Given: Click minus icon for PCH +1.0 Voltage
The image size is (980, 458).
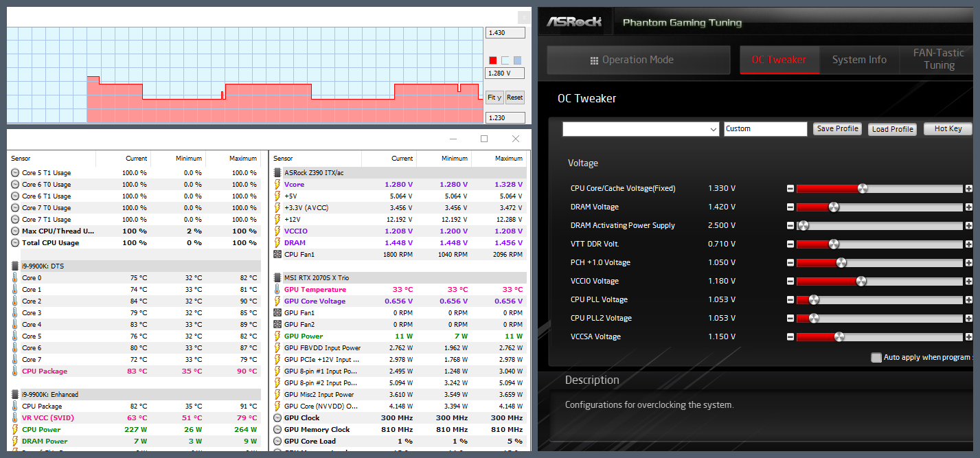Looking at the screenshot, I should (790, 262).
